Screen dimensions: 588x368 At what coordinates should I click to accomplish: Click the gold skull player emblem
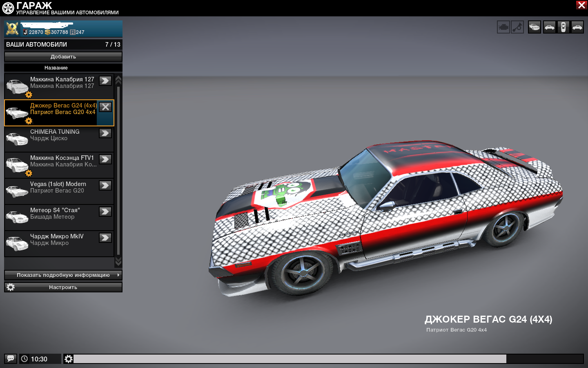(x=12, y=29)
